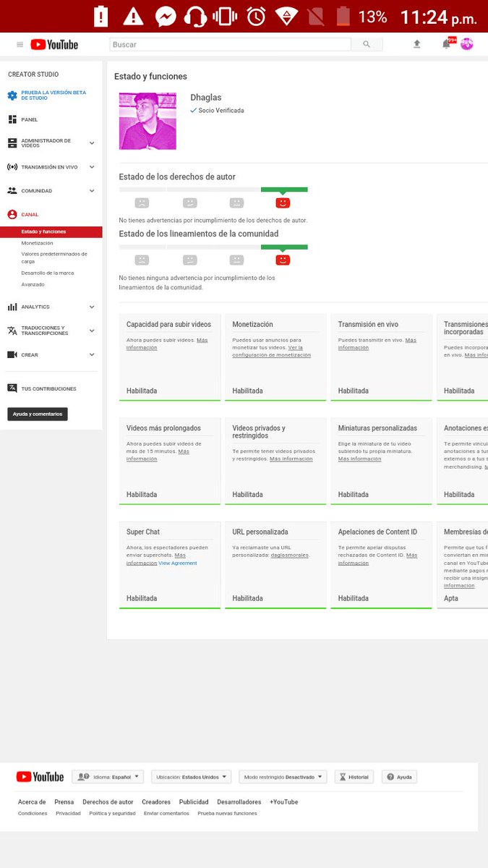This screenshot has height=868, width=488.
Task: Click the beta Studio gear icon
Action: (12, 95)
